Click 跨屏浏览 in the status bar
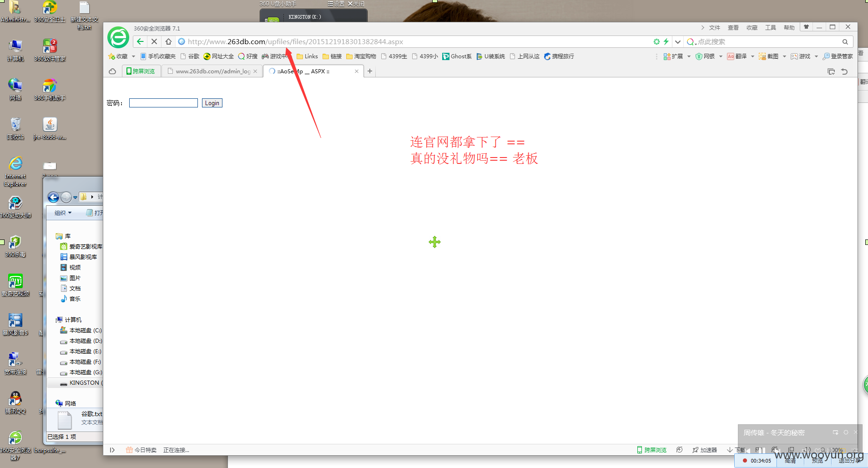 652,450
